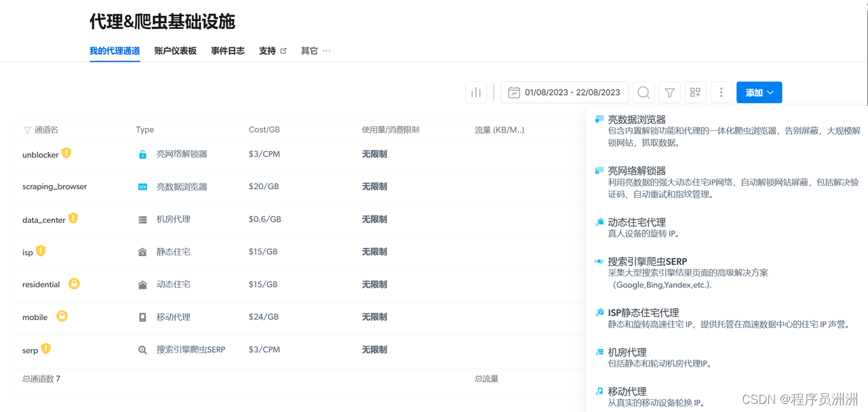868x412 pixels.
Task: Click the icon beside 亮数据浏览器 in dropdown
Action: tap(599, 119)
